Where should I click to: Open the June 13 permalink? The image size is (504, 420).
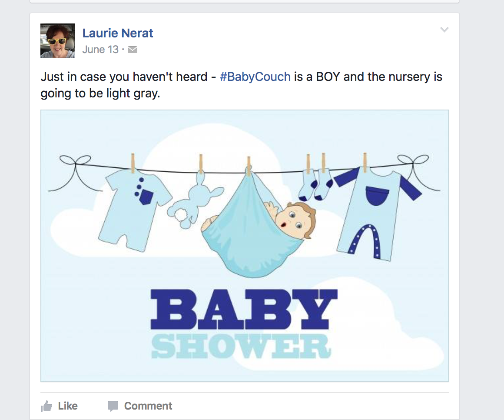[x=100, y=49]
